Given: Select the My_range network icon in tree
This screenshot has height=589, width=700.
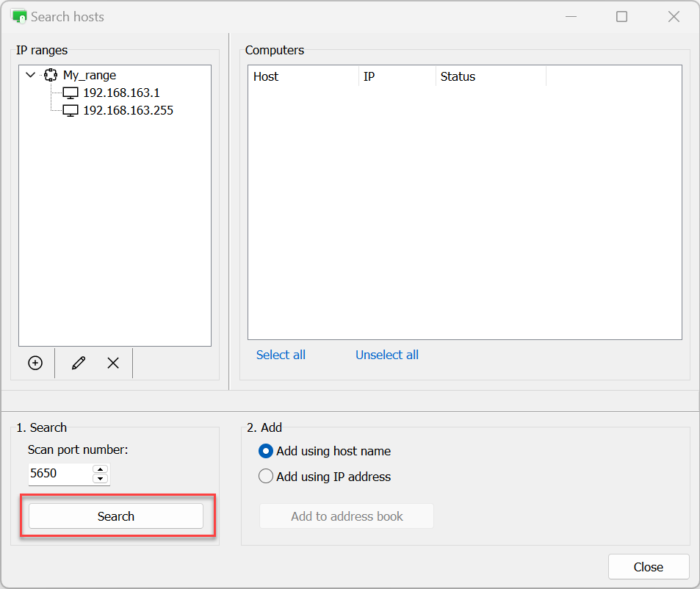Looking at the screenshot, I should click(51, 75).
